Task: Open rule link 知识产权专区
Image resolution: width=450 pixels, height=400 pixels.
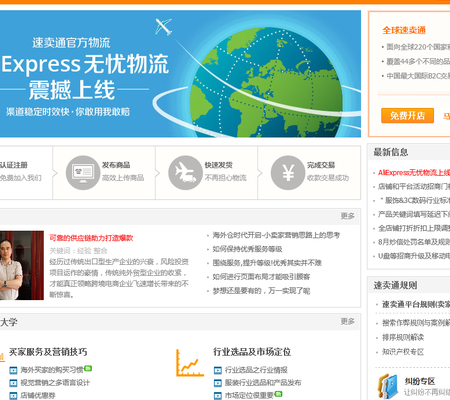Action: [x=403, y=352]
